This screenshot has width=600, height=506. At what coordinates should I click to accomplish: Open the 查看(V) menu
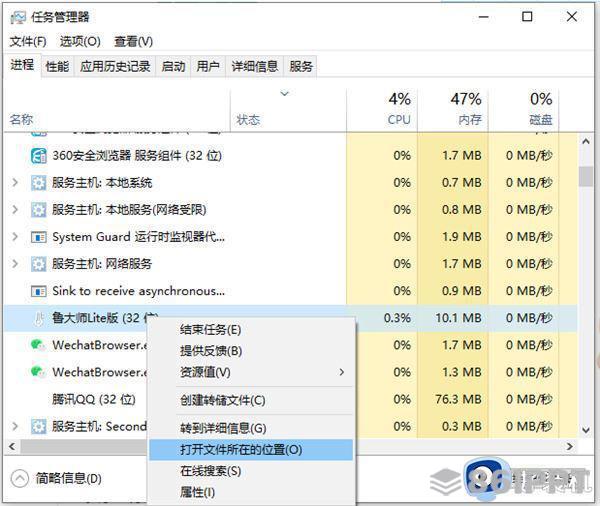pos(134,41)
